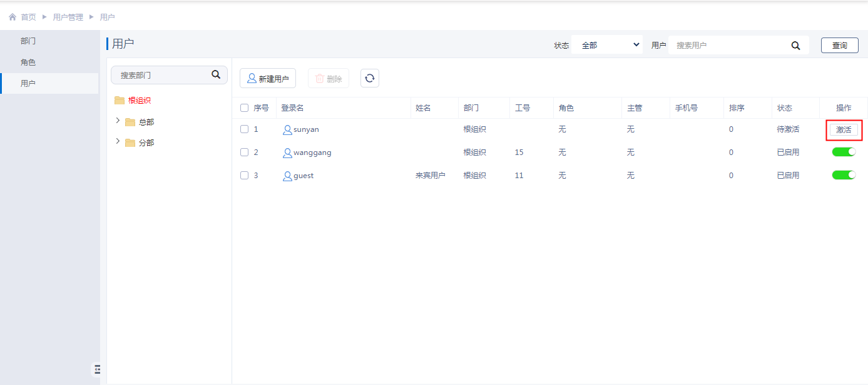Click the user icon beside sunyan
The width and height of the screenshot is (868, 385).
coord(287,129)
